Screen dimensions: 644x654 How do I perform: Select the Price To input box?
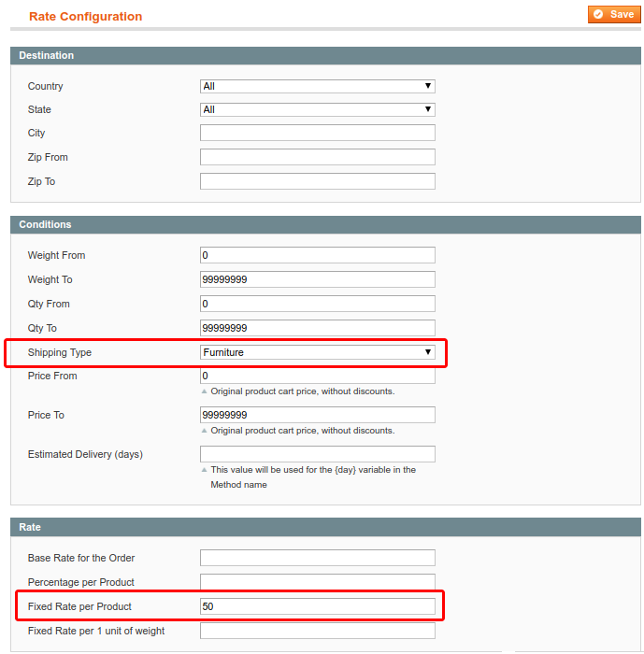click(x=318, y=415)
